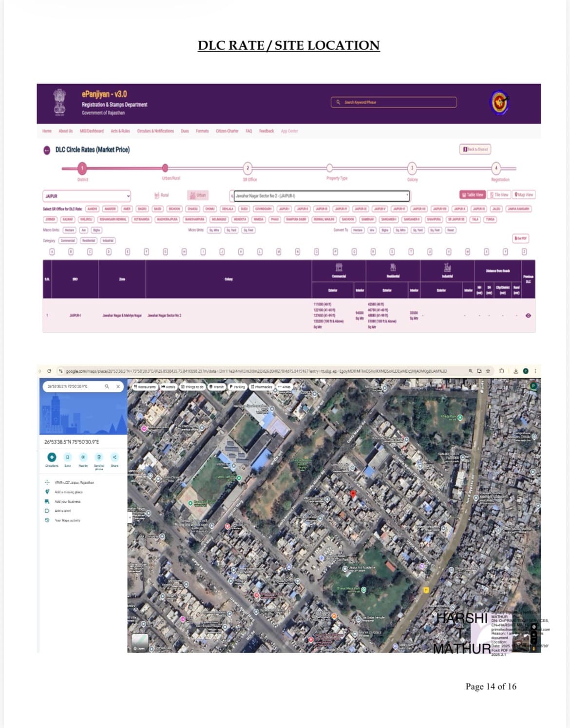Viewport: 570px width, 728px height.
Task: Click the back arrow beside DLC Circle Rates
Action: pyautogui.click(x=47, y=150)
